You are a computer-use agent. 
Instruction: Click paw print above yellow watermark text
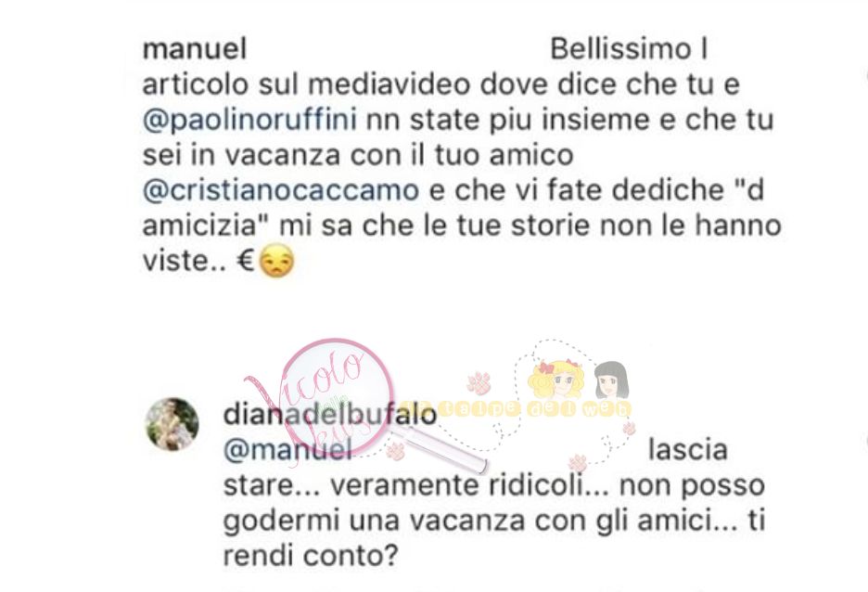[479, 383]
